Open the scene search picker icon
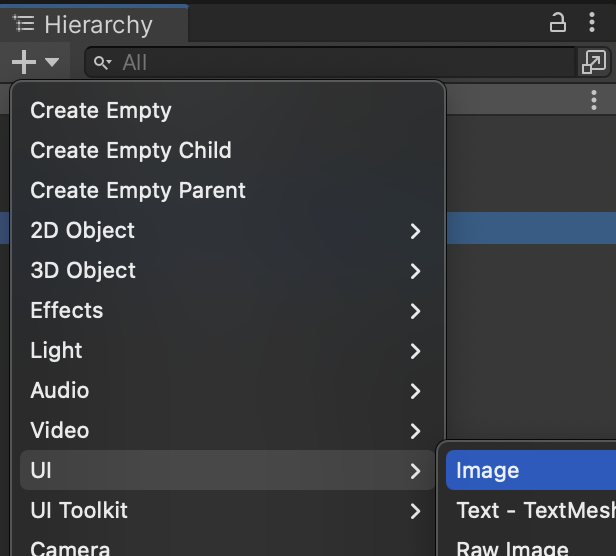This screenshot has height=556, width=616. 593,62
